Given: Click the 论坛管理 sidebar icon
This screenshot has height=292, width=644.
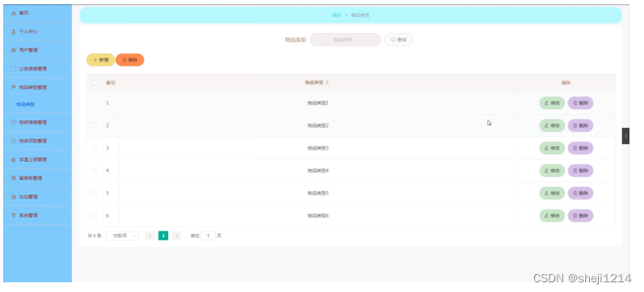Looking at the screenshot, I should (x=14, y=197).
